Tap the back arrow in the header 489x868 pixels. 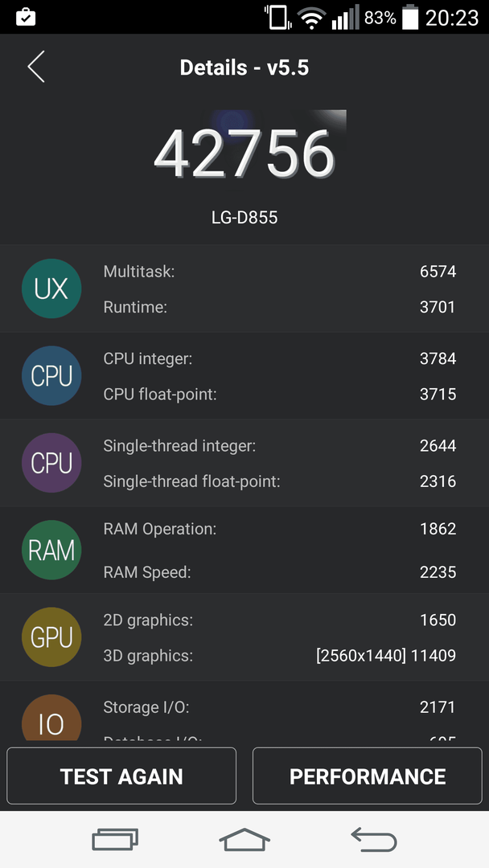click(36, 67)
